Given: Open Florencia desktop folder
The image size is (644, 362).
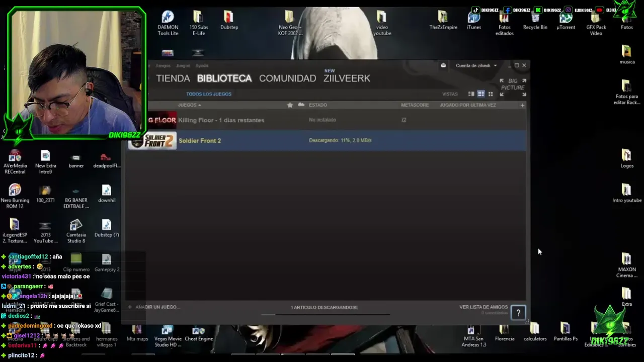Looking at the screenshot, I should [x=505, y=333].
